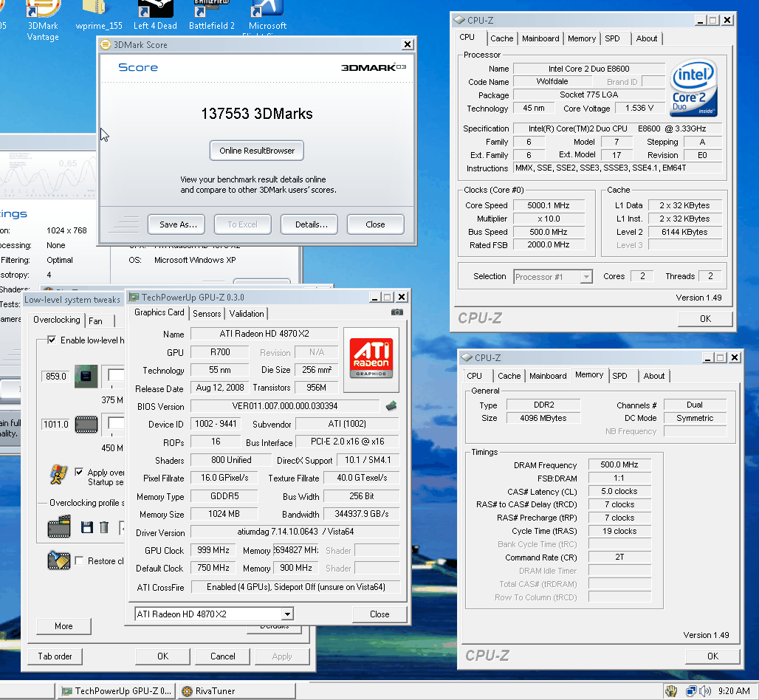The image size is (759, 700).
Task: Open the Microsoft Flight Simulator shortcut
Action: [267, 18]
